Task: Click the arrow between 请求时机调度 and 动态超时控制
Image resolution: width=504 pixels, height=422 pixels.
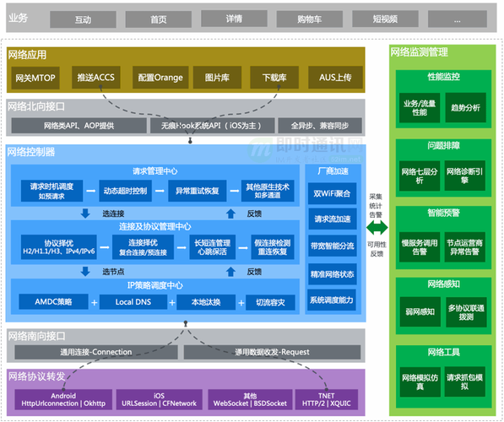Action: (91, 191)
